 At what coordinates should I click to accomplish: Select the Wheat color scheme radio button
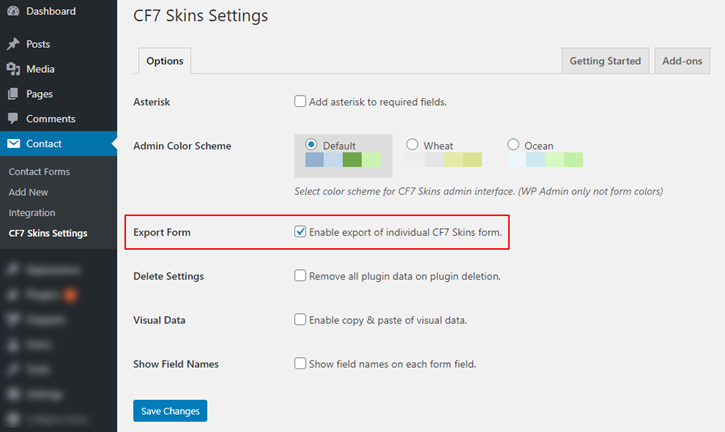[412, 145]
